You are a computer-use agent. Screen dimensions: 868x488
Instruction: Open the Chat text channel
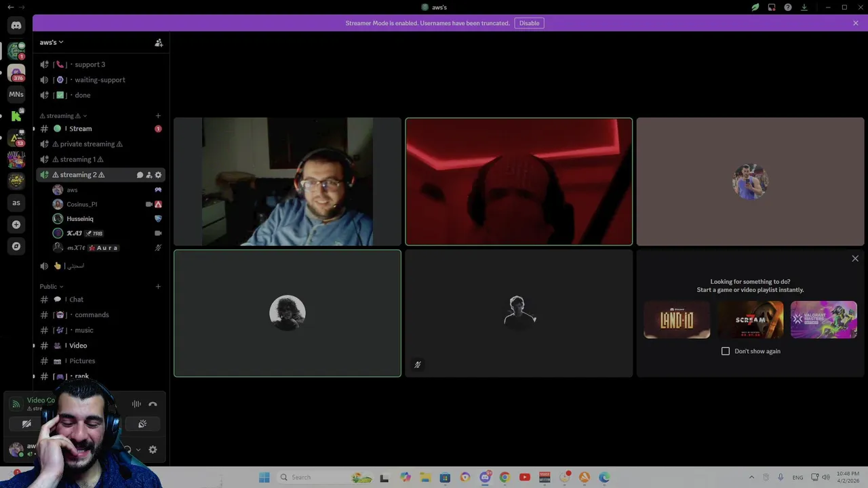coord(100,300)
